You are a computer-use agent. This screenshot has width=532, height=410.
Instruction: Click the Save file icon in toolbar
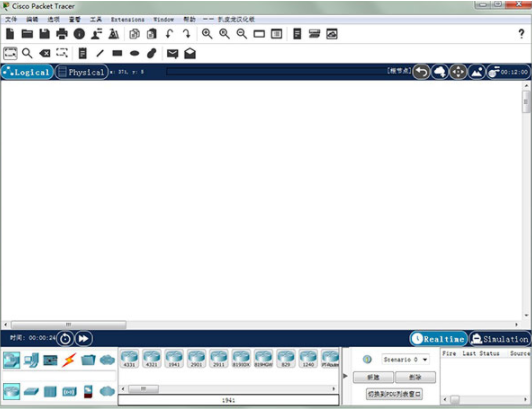(44, 34)
